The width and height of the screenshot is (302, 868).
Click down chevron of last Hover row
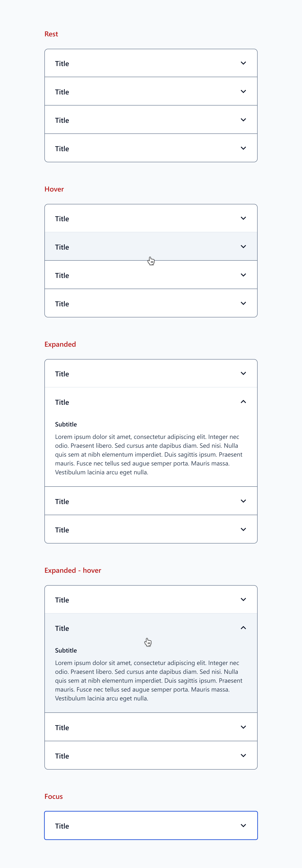tap(243, 303)
